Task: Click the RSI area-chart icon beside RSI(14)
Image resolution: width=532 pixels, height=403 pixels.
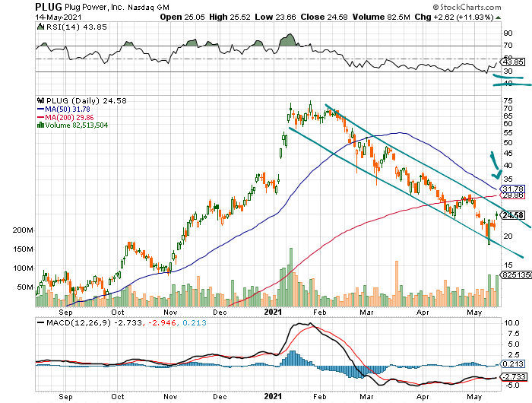Action: [x=40, y=27]
